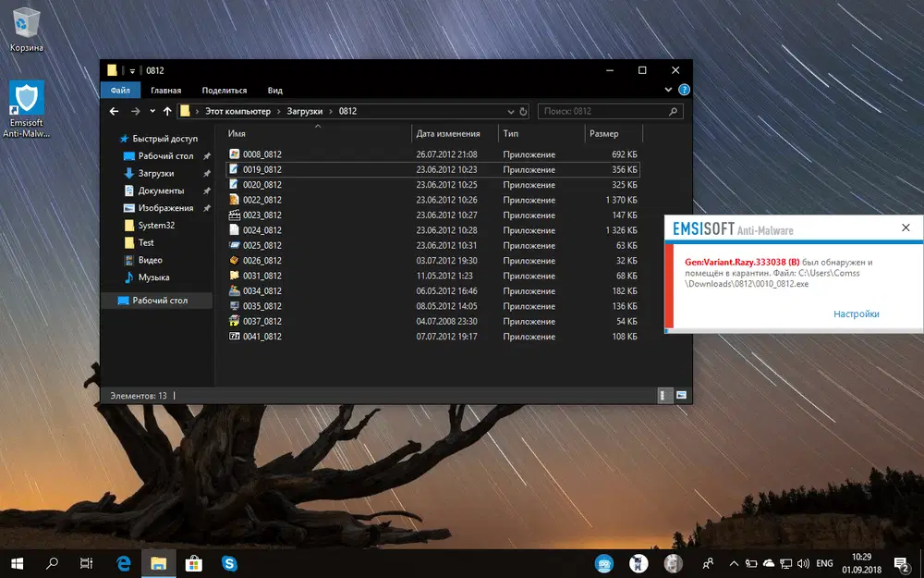Viewport: 924px width, 578px height.
Task: Sort by Size column header
Action: click(613, 134)
